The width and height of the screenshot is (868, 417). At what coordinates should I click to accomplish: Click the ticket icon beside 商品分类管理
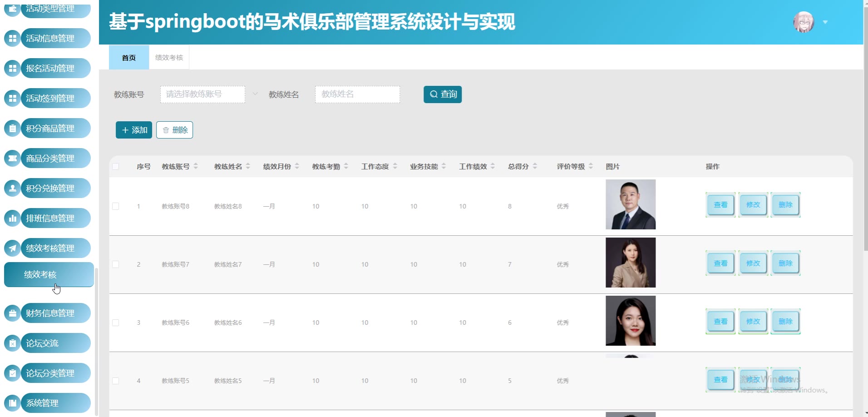12,158
